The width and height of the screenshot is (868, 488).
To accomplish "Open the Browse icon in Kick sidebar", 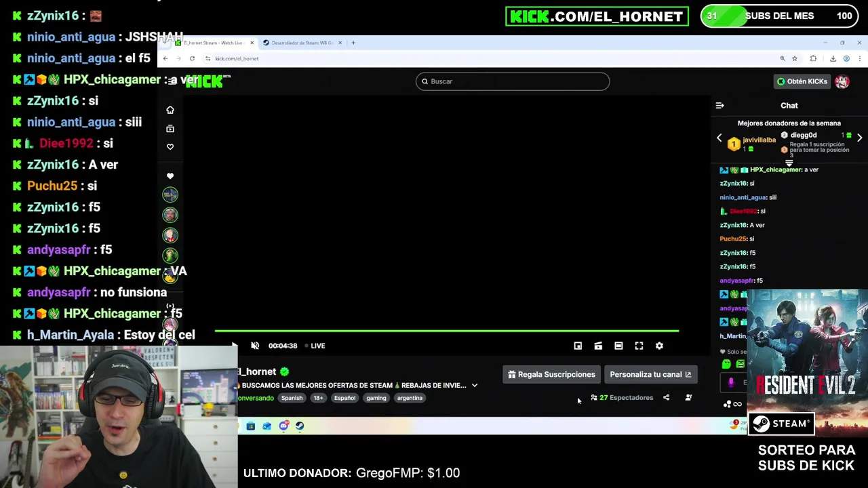I will pos(170,128).
